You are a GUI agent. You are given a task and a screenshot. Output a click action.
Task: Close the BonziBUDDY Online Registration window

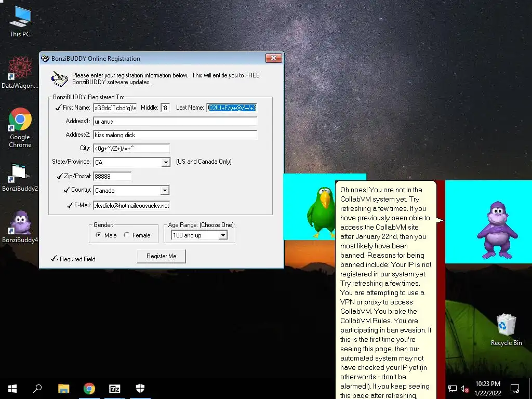click(x=273, y=58)
